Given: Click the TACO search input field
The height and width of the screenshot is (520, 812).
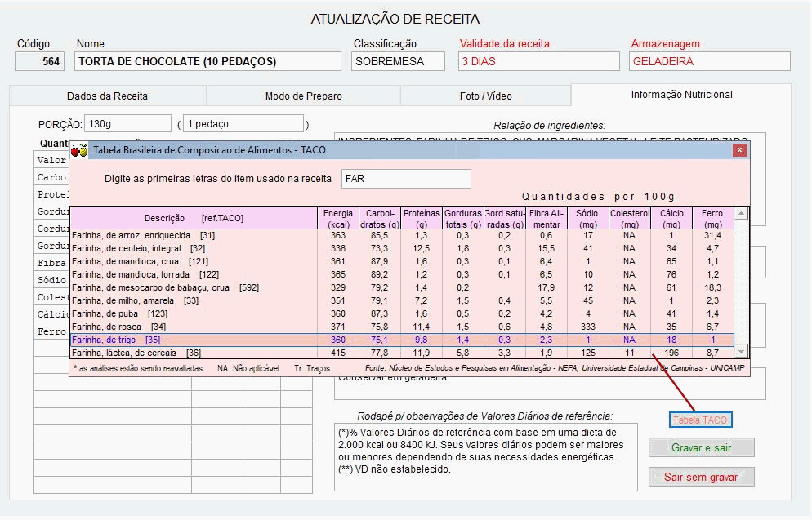Looking at the screenshot, I should point(406,179).
